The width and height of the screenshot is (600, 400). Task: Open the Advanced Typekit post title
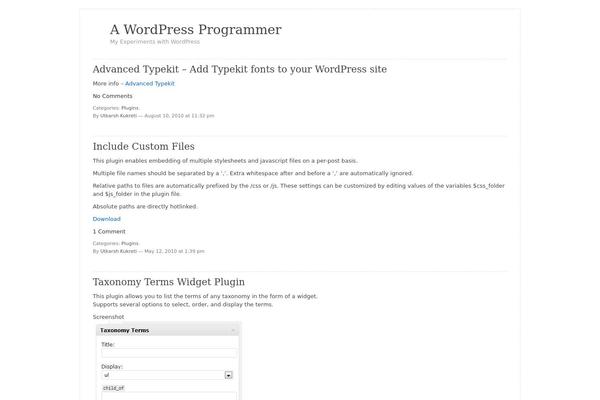click(x=240, y=69)
